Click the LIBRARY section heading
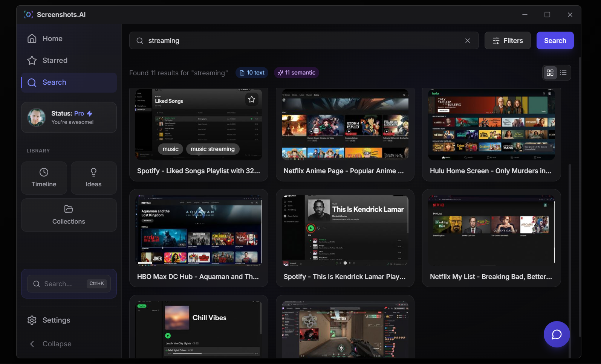This screenshot has width=601, height=364. coord(38,151)
